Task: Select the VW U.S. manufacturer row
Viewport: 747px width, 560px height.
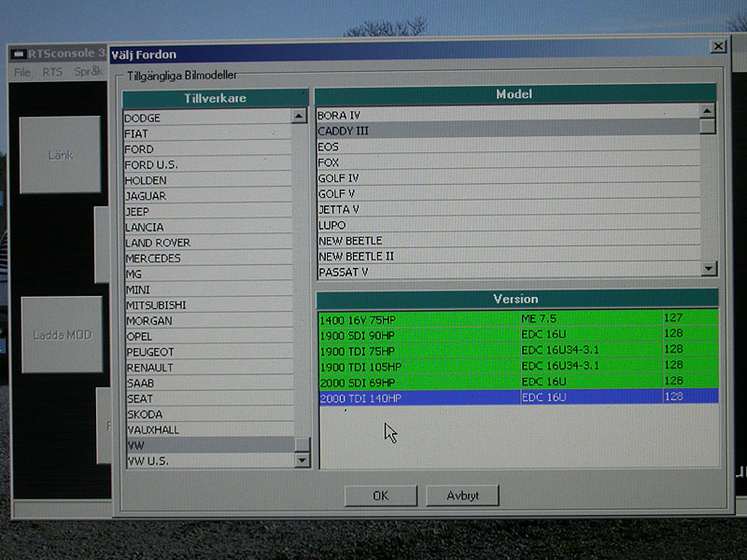Action: point(211,461)
